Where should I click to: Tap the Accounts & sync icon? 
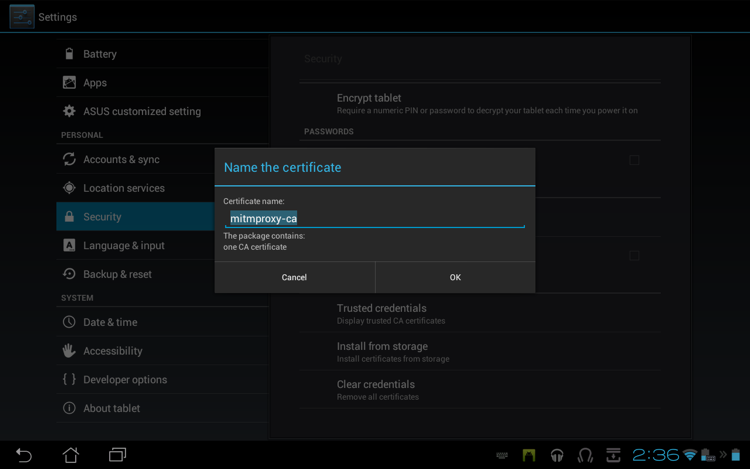[69, 159]
